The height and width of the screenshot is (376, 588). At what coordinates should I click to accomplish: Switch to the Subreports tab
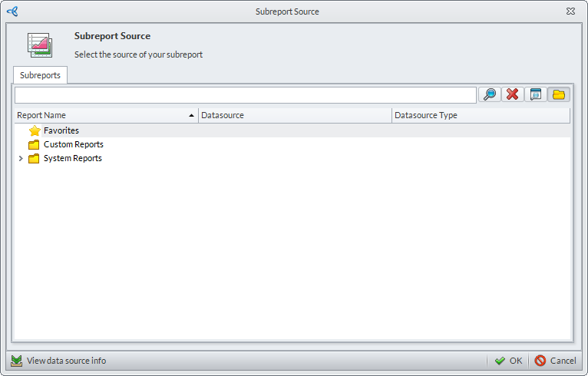click(x=40, y=75)
